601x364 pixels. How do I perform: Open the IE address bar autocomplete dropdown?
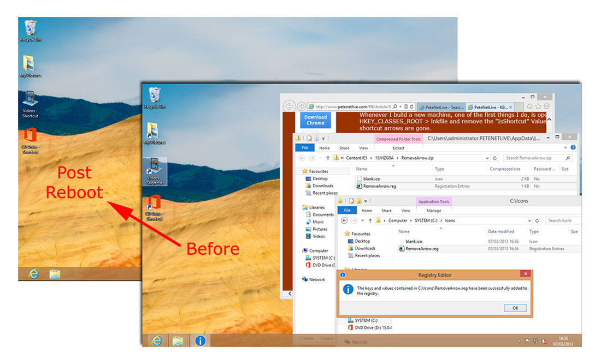[x=400, y=107]
